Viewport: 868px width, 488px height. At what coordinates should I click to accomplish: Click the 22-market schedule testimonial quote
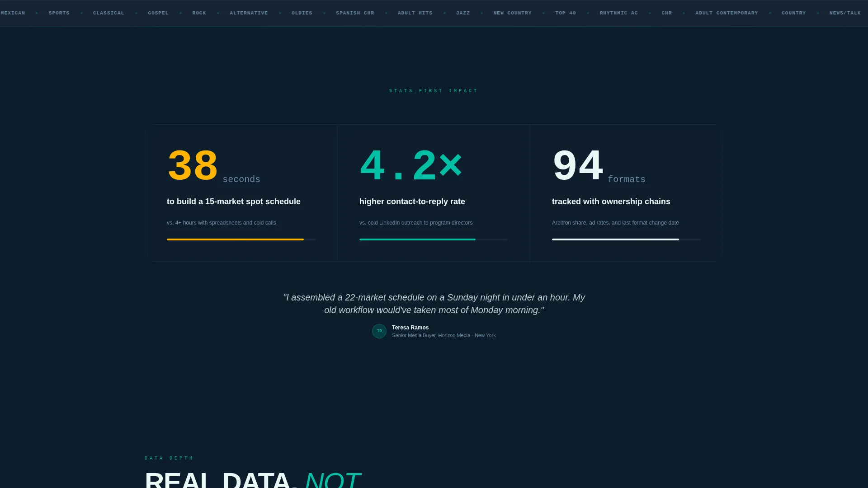click(x=434, y=304)
